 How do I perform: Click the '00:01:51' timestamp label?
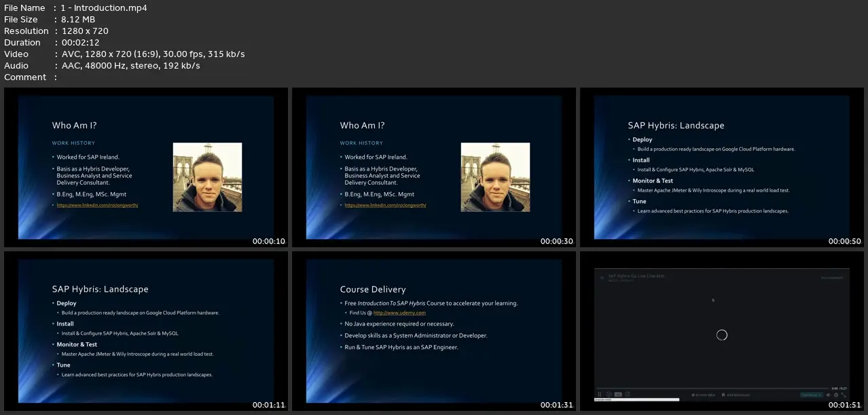coord(845,405)
